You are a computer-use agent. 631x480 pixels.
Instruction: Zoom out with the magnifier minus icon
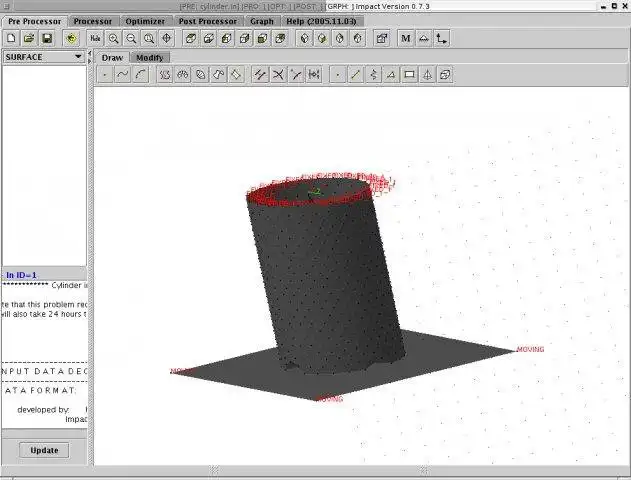131,39
